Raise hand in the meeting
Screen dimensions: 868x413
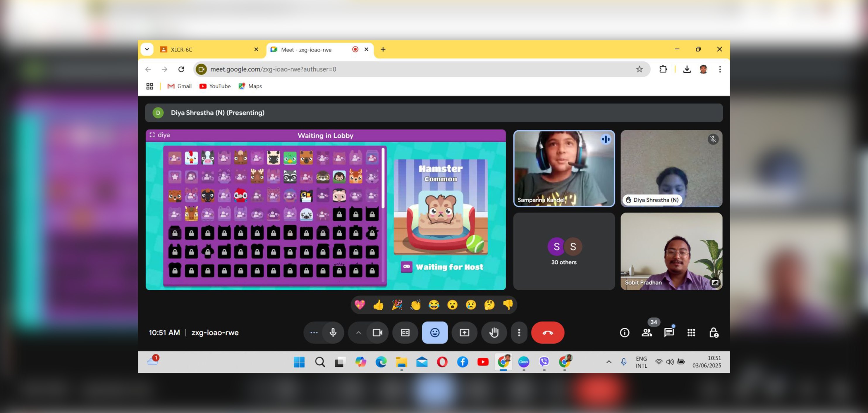click(494, 333)
